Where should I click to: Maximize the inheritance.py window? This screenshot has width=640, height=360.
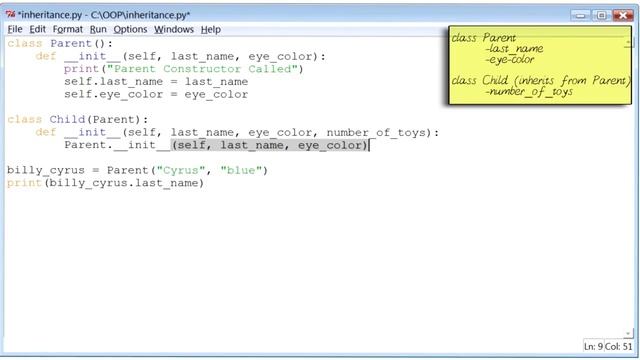601,16
